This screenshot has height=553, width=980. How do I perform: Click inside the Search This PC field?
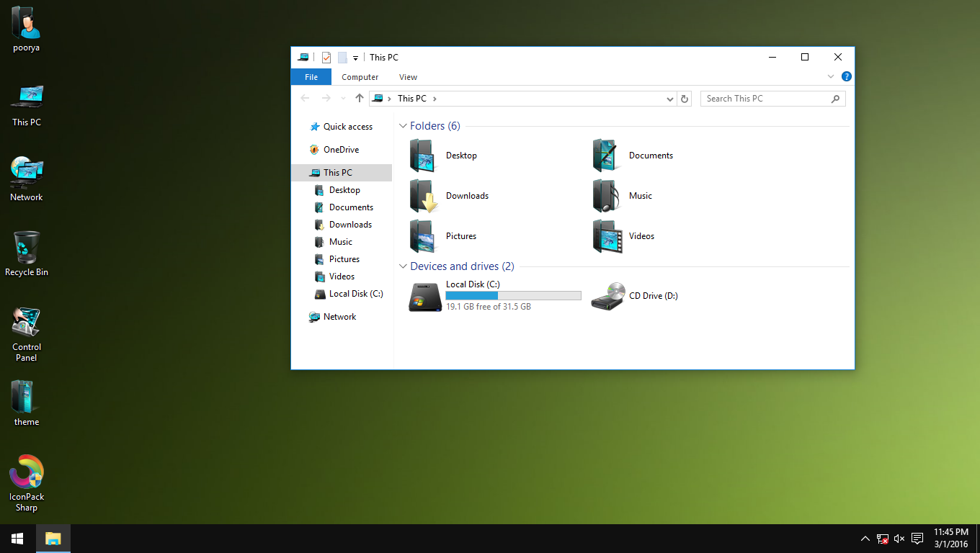(764, 98)
